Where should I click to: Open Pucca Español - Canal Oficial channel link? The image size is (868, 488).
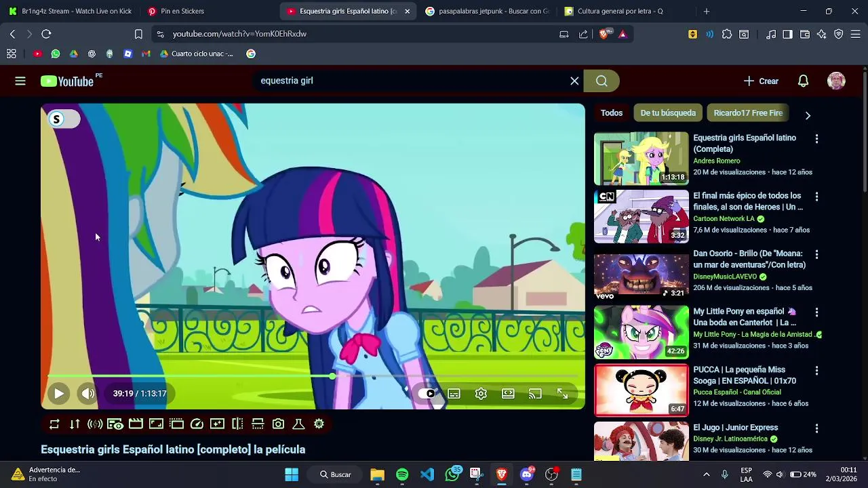pos(737,392)
